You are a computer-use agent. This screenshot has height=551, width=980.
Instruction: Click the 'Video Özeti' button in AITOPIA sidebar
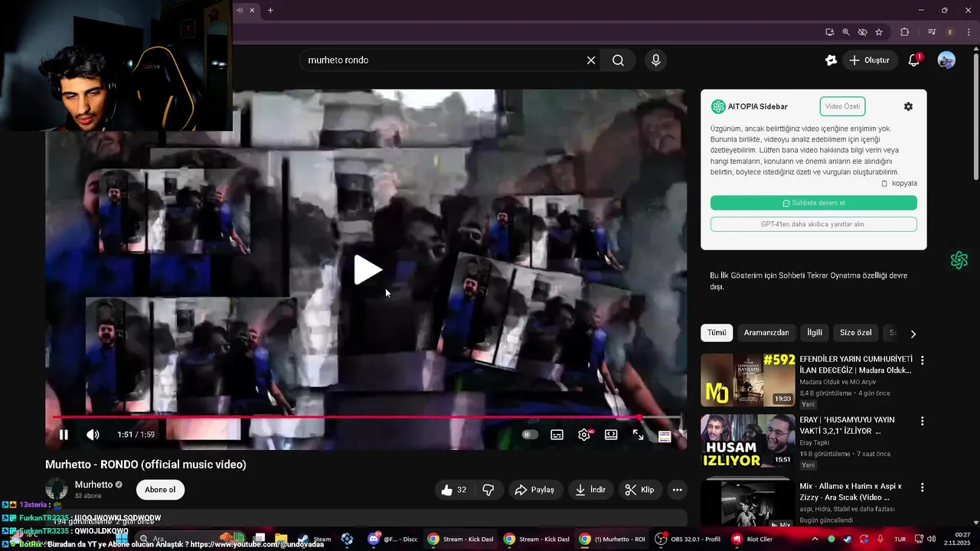click(842, 106)
